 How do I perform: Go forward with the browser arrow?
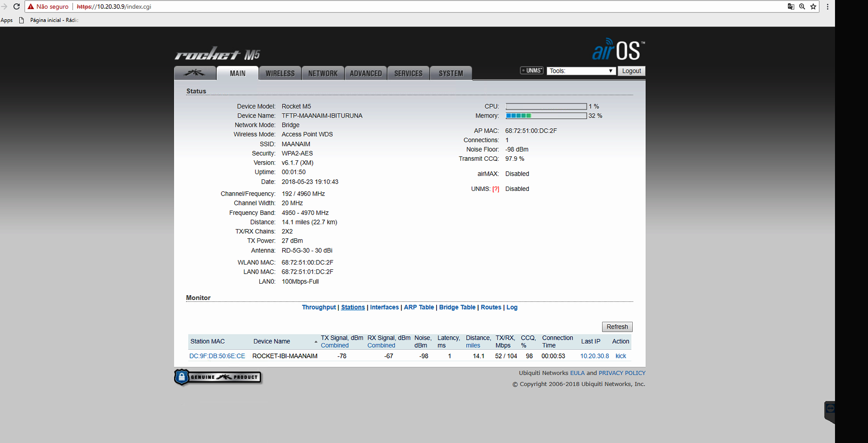pyautogui.click(x=4, y=7)
